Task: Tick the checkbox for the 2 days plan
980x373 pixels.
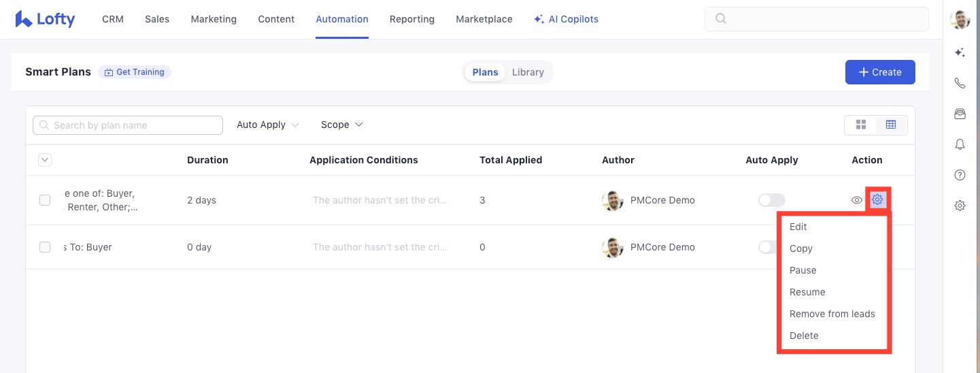Action: click(45, 200)
